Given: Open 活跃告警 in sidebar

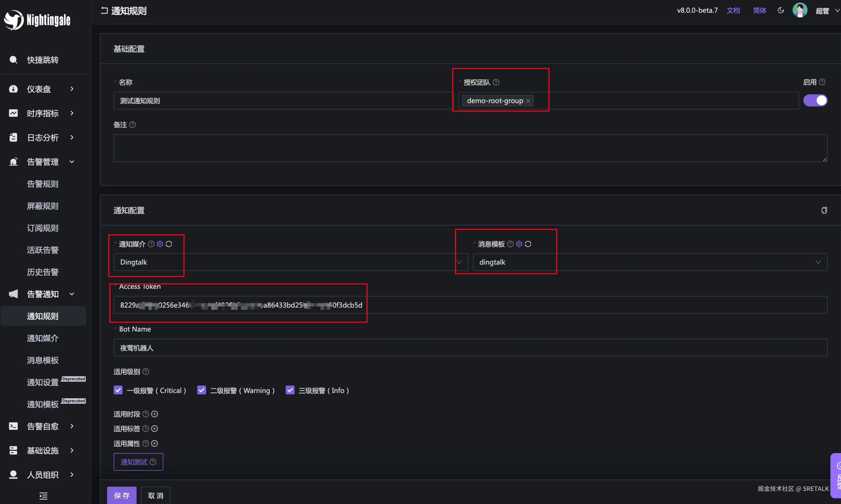Looking at the screenshot, I should (43, 250).
